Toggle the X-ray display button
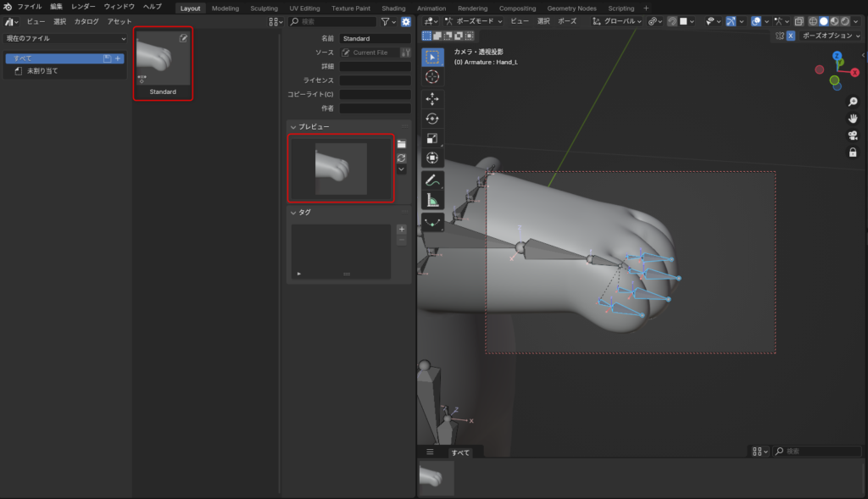Viewport: 868px width, 499px height. (798, 21)
